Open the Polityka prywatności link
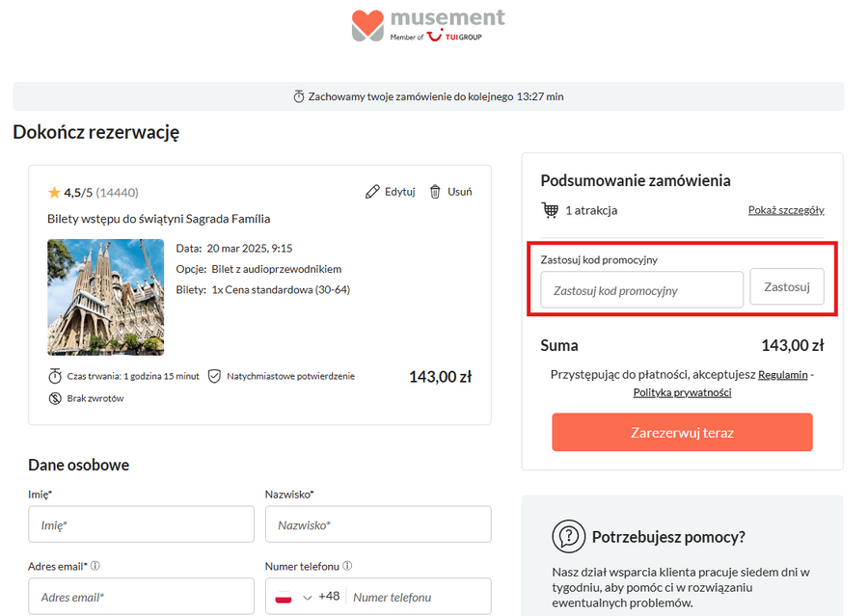868x616 pixels. tap(682, 392)
